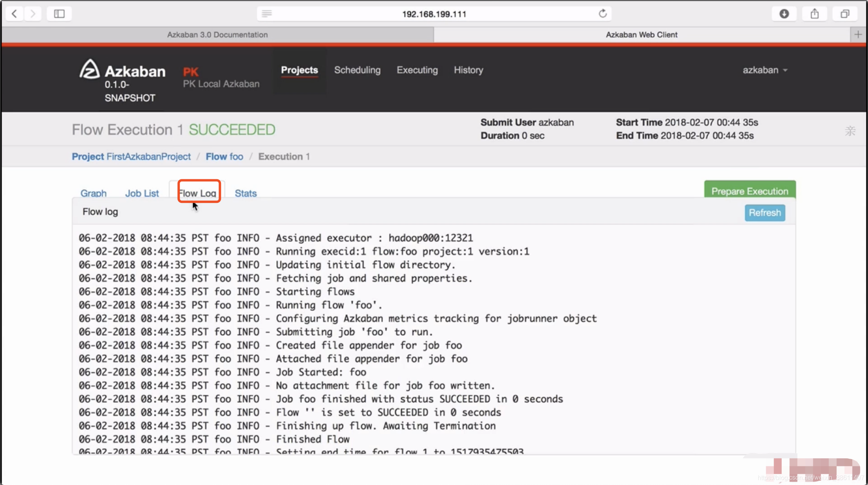
Task: Click log line 'Attached file appender for job foo'
Action: tap(273, 358)
